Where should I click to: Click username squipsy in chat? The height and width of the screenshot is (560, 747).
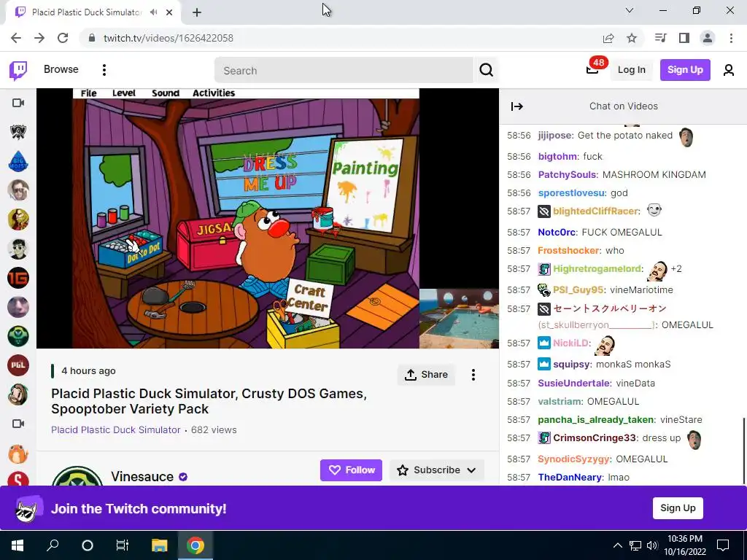[571, 365]
